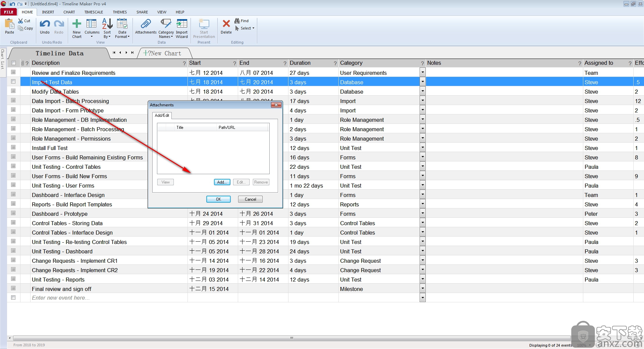The image size is (644, 349).
Task: Click Cancel in the Attachments dialog
Action: point(250,199)
